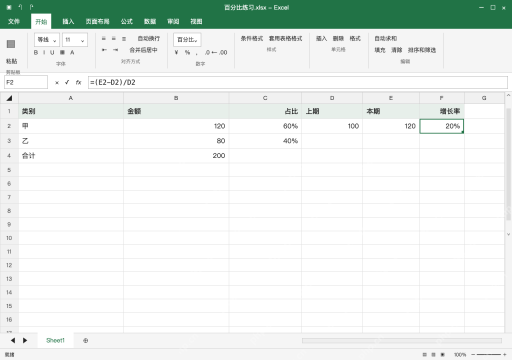Click 合并后居中 merge and center

[143, 50]
